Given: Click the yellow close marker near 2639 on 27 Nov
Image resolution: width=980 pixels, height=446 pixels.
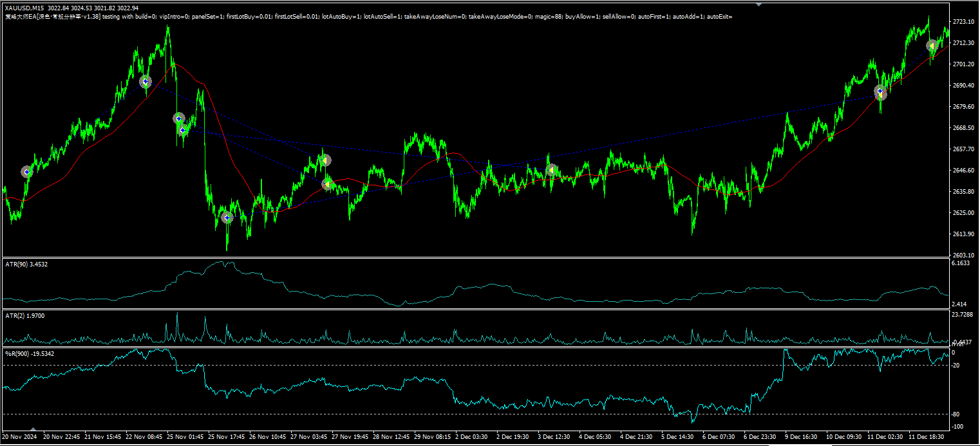Looking at the screenshot, I should point(328,184).
